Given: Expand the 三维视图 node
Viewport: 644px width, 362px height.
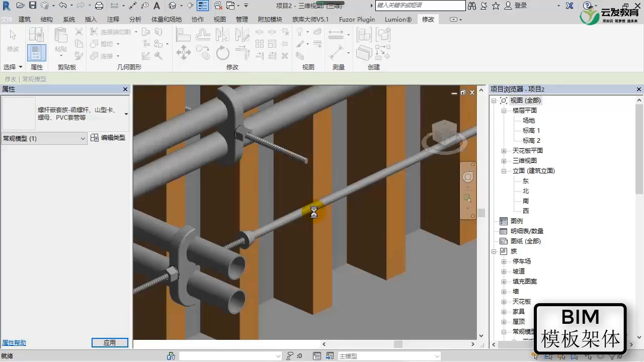Looking at the screenshot, I should 504,161.
